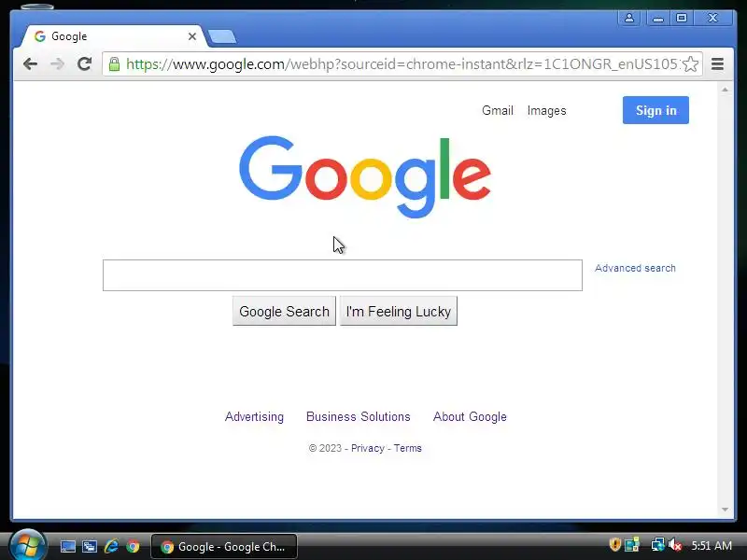Click the 5:51 AM clock

(712, 545)
